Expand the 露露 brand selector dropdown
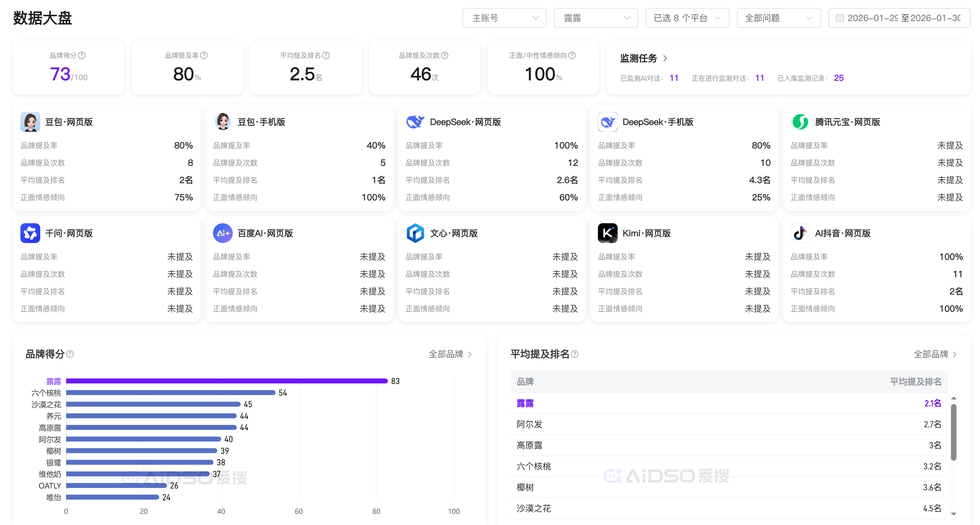Screen dimensions: 980x525 (595, 18)
